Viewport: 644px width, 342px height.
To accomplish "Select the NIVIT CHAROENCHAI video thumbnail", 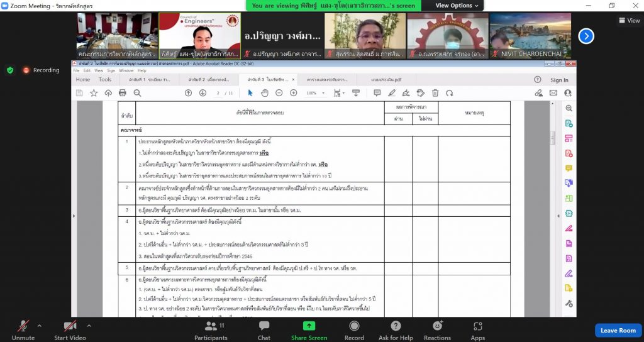I will 531,36.
